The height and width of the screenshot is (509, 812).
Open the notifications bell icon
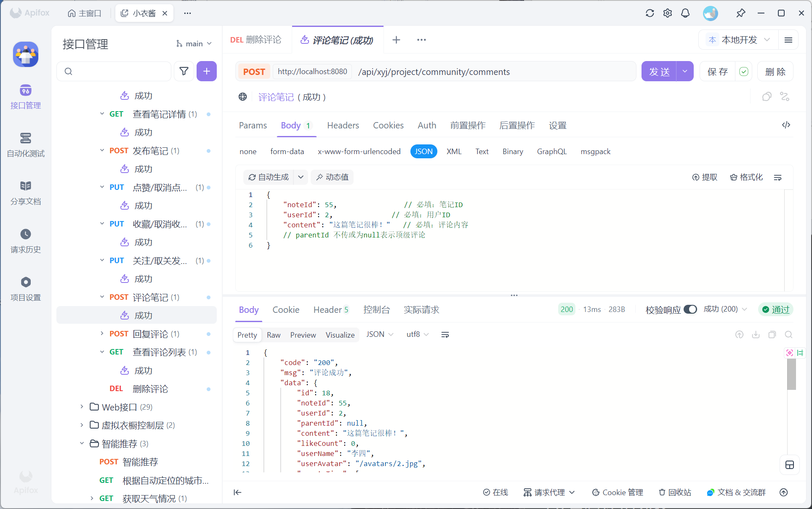[685, 13]
